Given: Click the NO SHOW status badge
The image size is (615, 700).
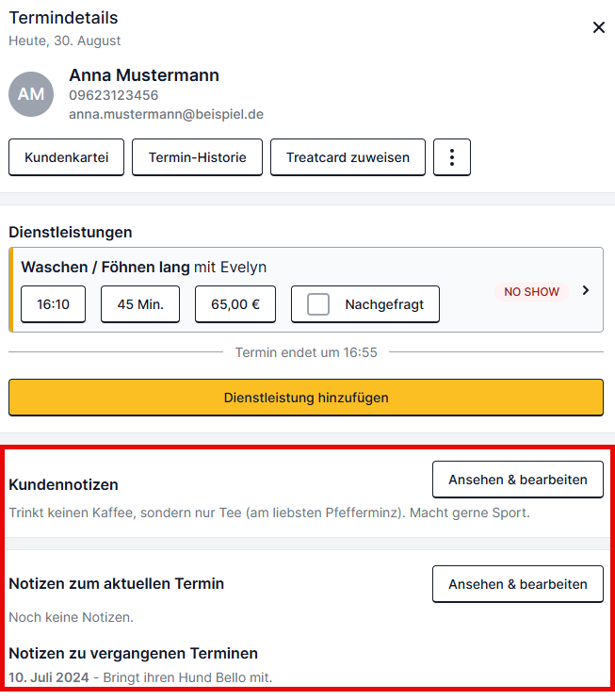Looking at the screenshot, I should [x=531, y=291].
